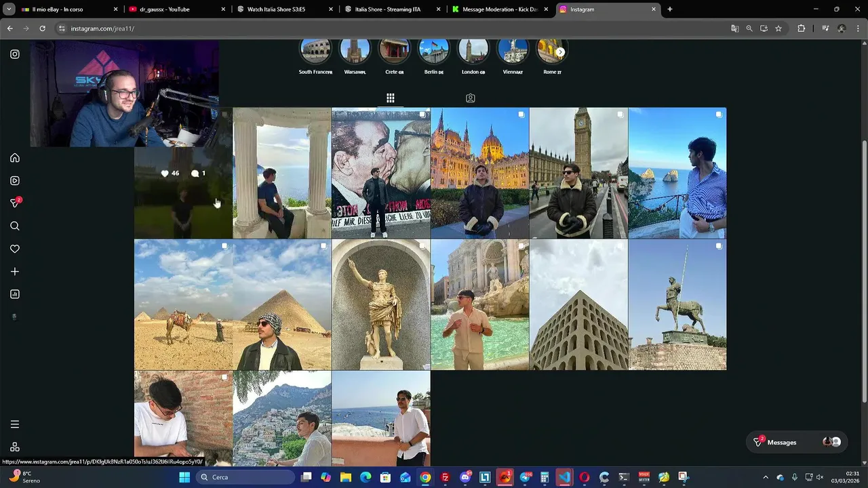Image resolution: width=868 pixels, height=488 pixels.
Task: Open the Big Ben London post
Action: [x=578, y=173]
